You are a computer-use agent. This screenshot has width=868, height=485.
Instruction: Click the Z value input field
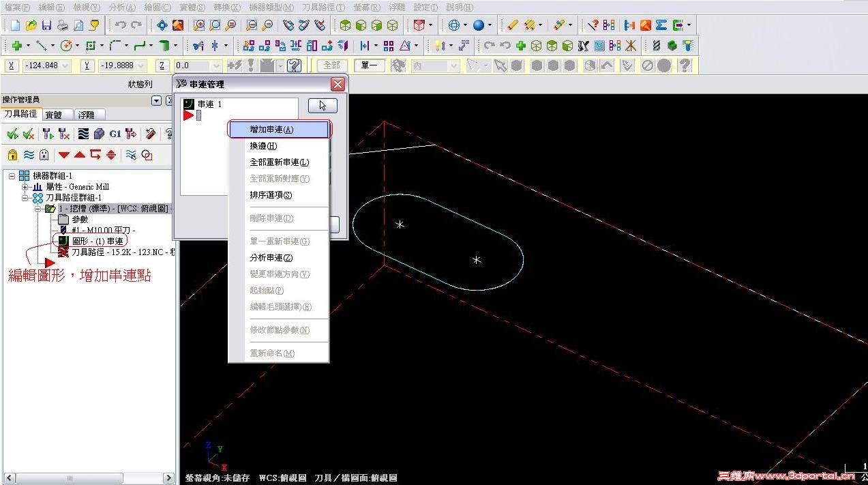[x=192, y=65]
